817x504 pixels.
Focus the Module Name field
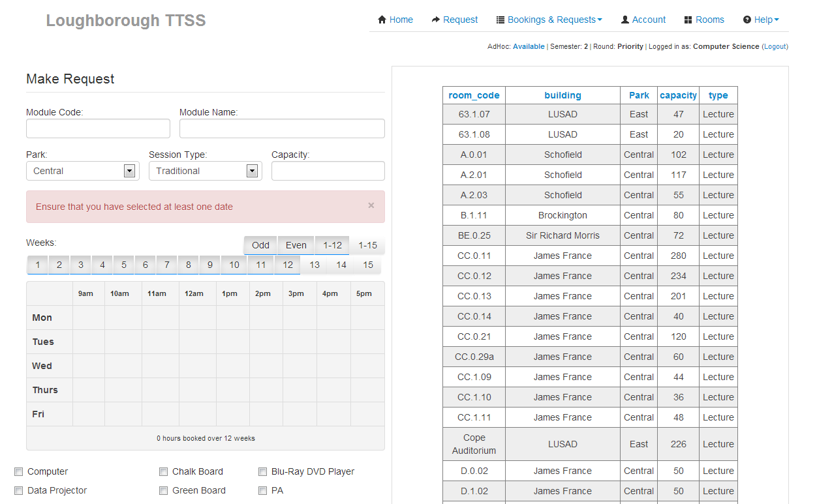point(282,128)
